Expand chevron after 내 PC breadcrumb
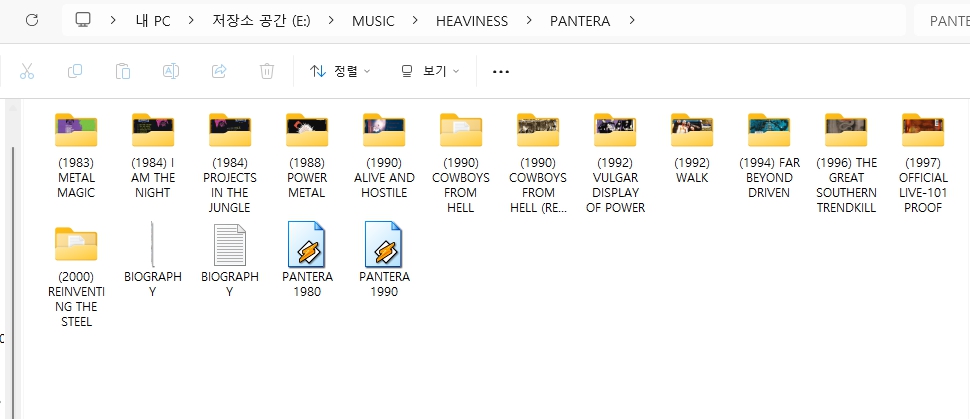The width and height of the screenshot is (970, 419). (x=191, y=20)
